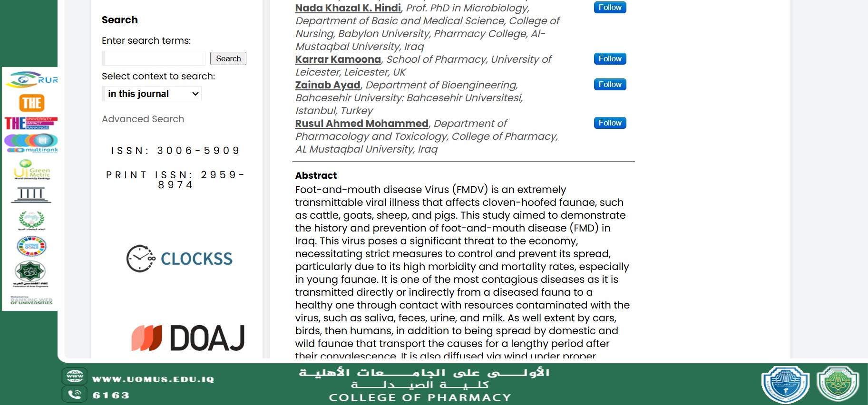Click the DOAJ logo

click(x=188, y=338)
